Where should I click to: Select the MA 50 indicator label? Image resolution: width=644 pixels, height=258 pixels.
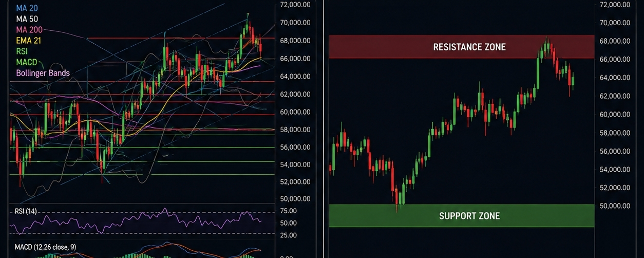pos(27,19)
